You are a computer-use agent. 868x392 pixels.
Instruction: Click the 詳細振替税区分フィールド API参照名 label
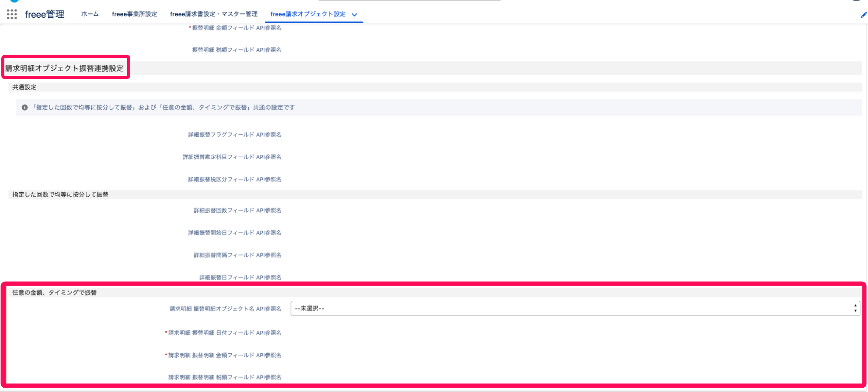coord(234,179)
